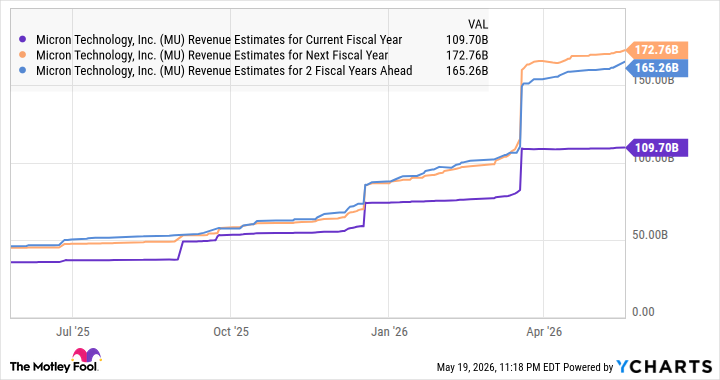
Task: Click the blue 2 Fiscal Years Ahead legend dot
Action: click(23, 71)
